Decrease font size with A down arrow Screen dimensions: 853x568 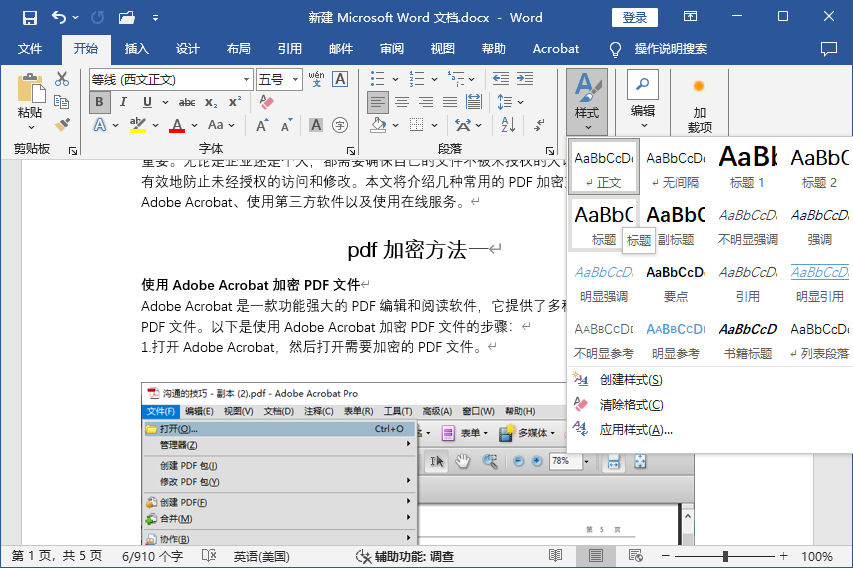pyautogui.click(x=287, y=125)
